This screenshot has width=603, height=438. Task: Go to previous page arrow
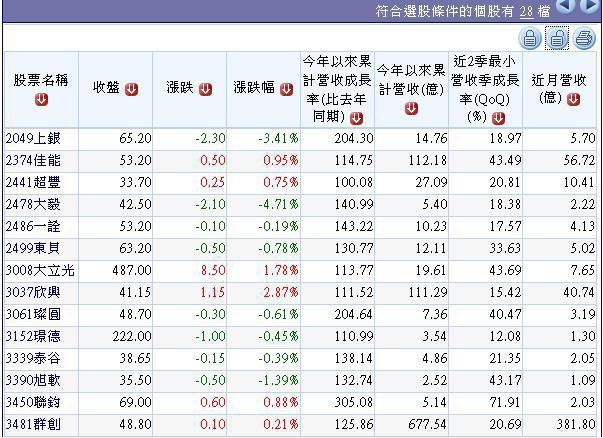(566, 5)
